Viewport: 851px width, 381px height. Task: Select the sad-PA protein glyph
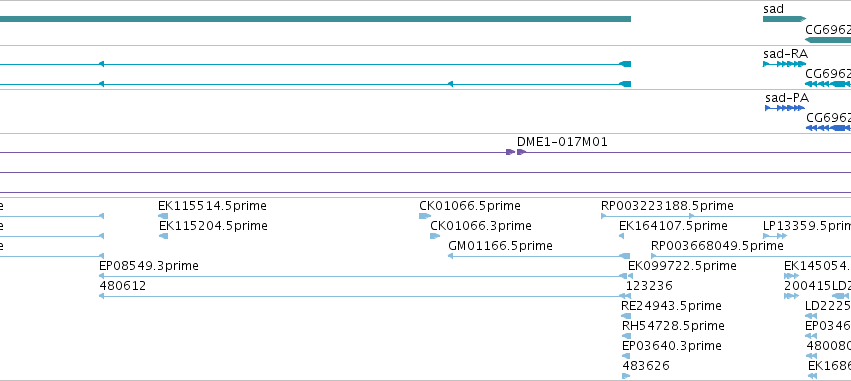(x=785, y=108)
